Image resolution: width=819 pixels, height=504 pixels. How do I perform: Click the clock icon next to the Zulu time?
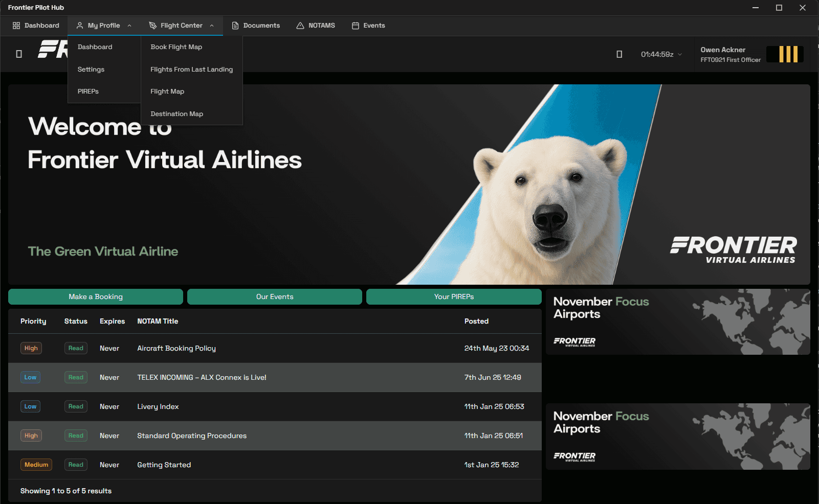[x=619, y=54]
